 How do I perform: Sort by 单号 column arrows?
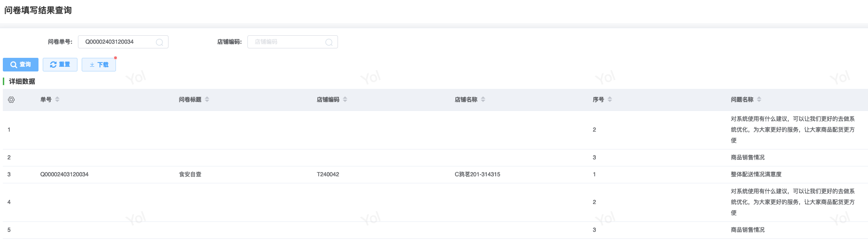tap(57, 100)
